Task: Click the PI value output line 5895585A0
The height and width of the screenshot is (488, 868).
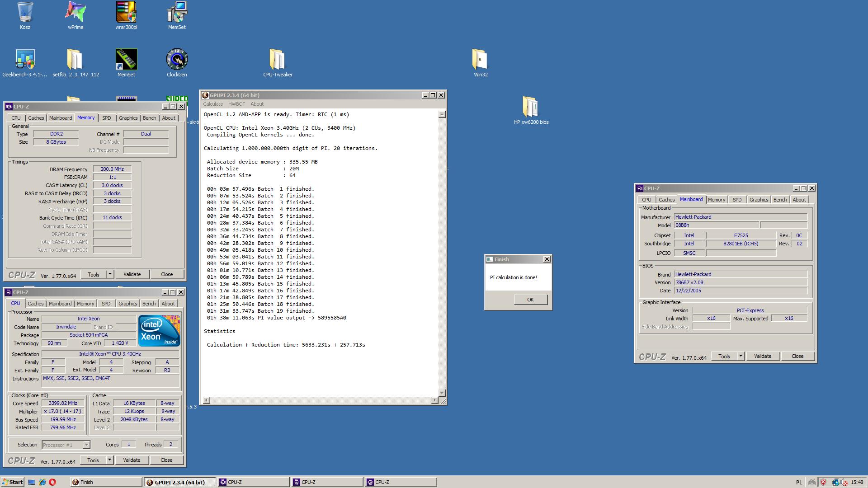Action: 277,318
